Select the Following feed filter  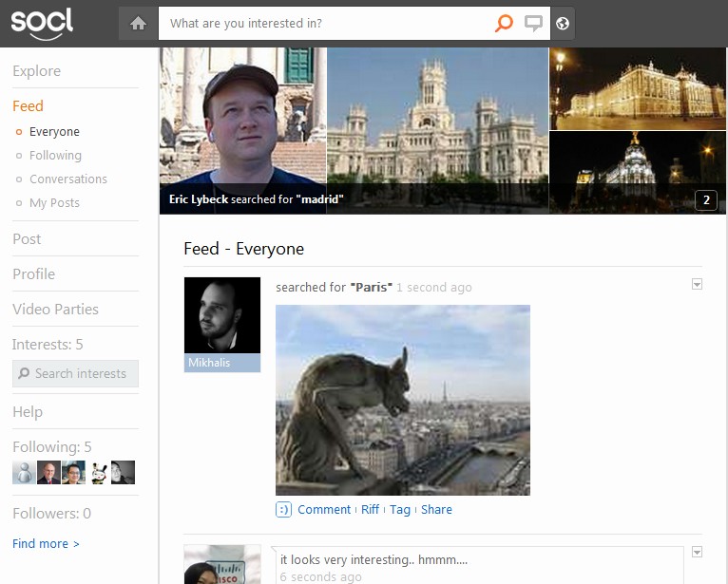pyautogui.click(x=55, y=156)
